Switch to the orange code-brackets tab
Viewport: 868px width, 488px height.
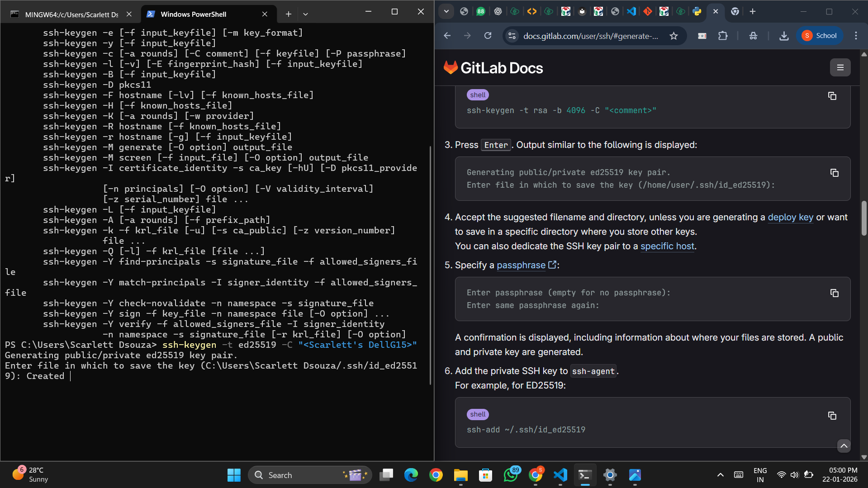(x=531, y=11)
